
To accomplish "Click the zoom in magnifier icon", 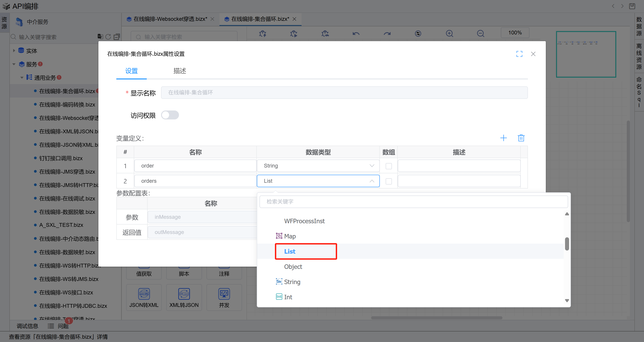I will (449, 34).
